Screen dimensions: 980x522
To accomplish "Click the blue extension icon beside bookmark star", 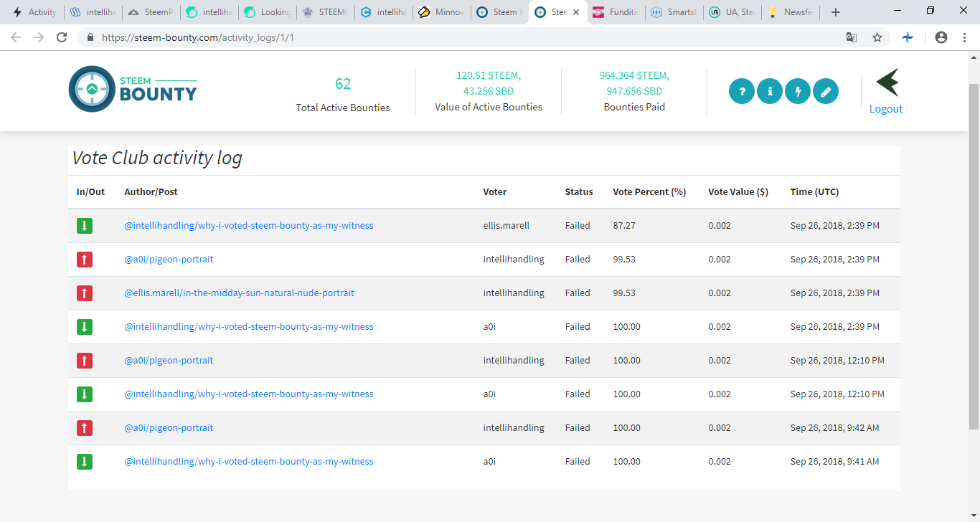I will click(x=908, y=37).
